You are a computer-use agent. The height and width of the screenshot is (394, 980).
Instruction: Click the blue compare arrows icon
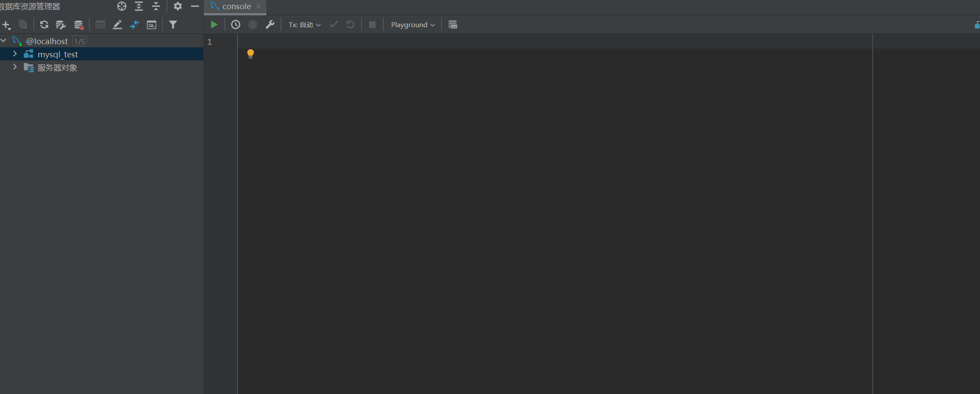point(134,25)
